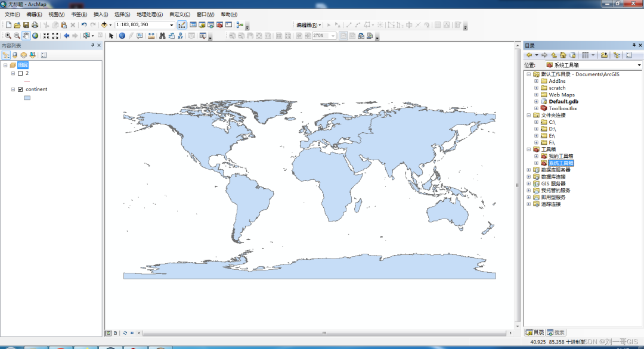Open the 编辑 menu

tap(34, 14)
